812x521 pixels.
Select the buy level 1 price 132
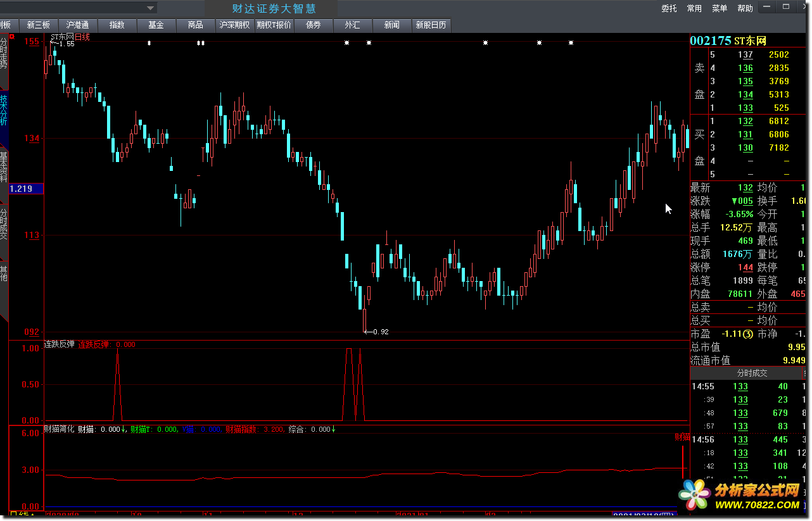745,122
